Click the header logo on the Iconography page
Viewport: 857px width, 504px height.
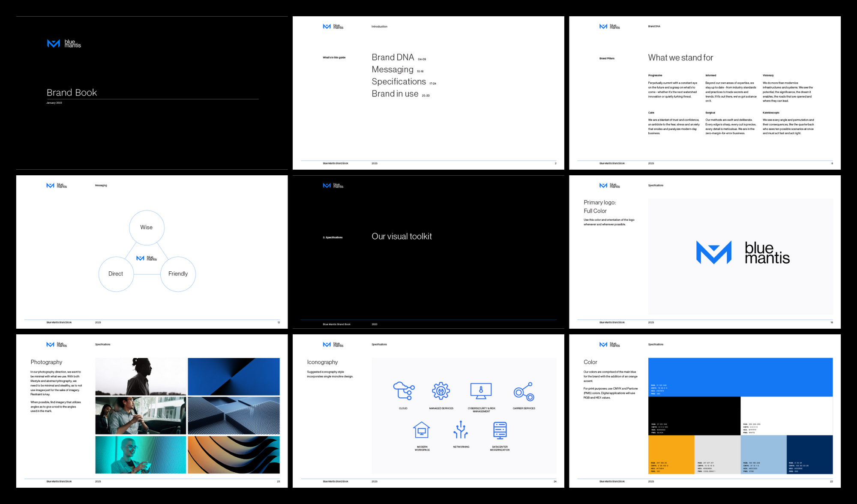tap(333, 345)
